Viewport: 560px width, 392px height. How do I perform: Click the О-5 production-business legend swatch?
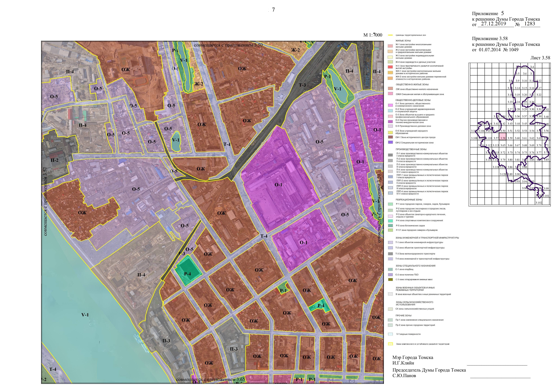point(390,126)
